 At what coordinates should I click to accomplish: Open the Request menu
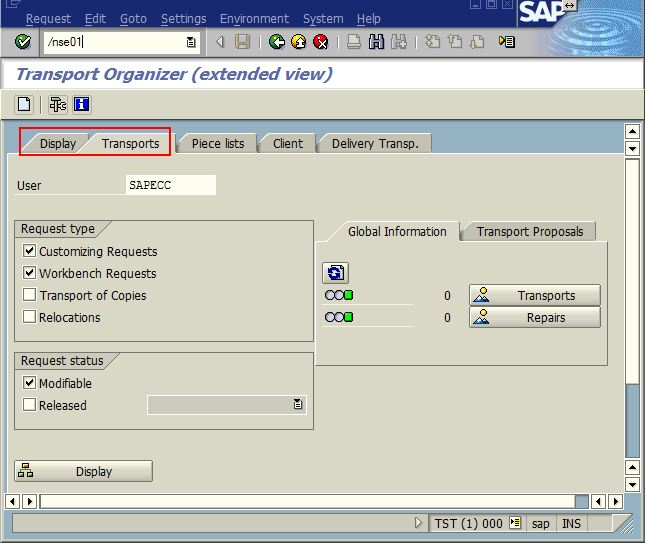48,19
